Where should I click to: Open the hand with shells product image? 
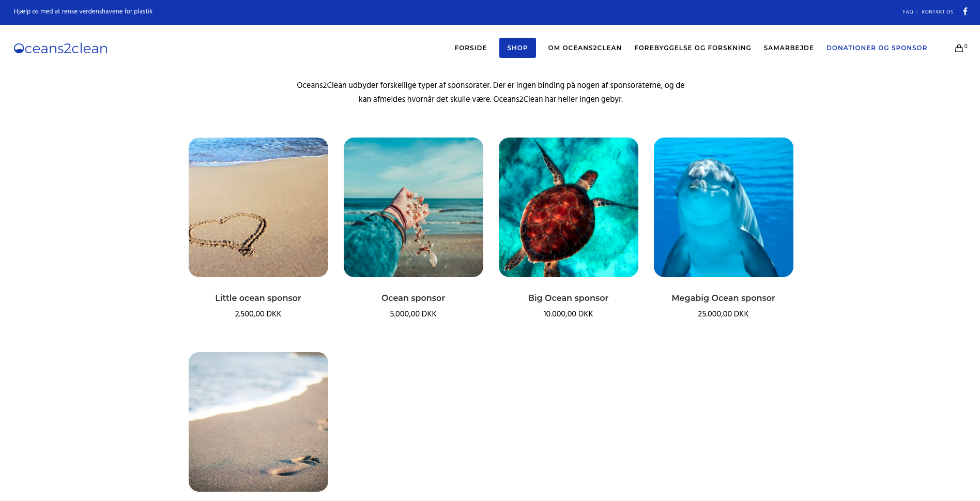tap(414, 207)
